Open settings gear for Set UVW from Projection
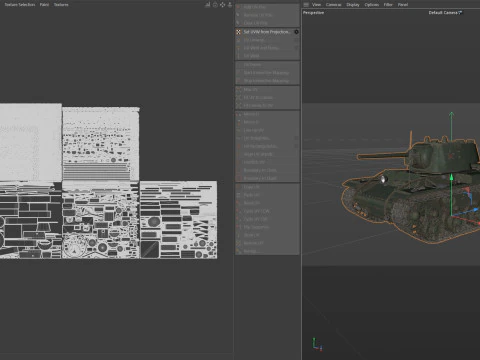This screenshot has height=360, width=480. click(x=296, y=32)
